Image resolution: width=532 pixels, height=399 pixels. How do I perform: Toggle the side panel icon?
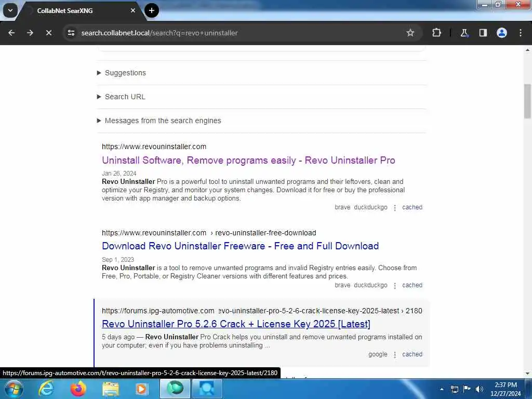[x=483, y=33]
